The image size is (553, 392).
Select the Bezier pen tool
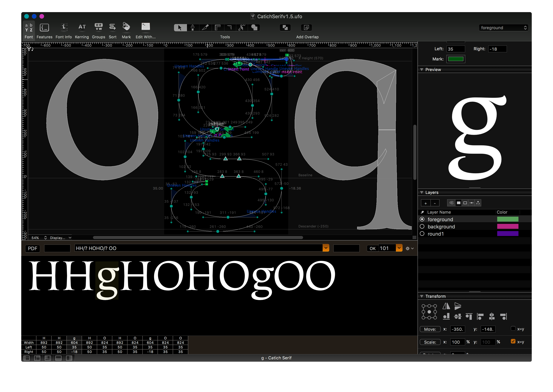pos(193,27)
